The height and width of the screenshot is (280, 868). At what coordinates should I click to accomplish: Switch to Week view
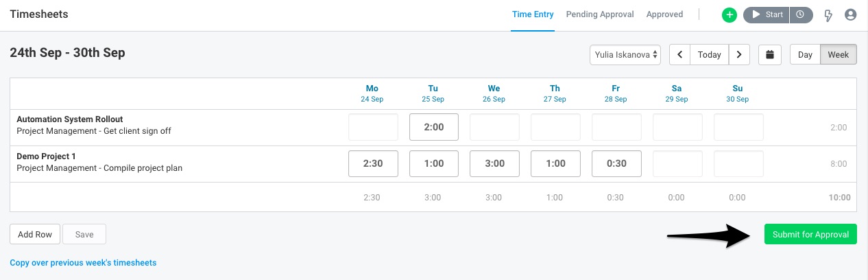(x=839, y=55)
